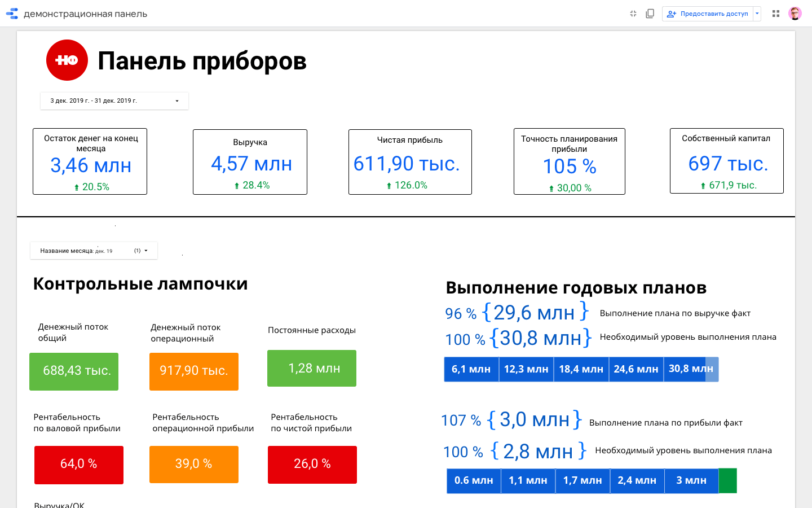Open the user account avatar
812x508 pixels.
tap(795, 14)
